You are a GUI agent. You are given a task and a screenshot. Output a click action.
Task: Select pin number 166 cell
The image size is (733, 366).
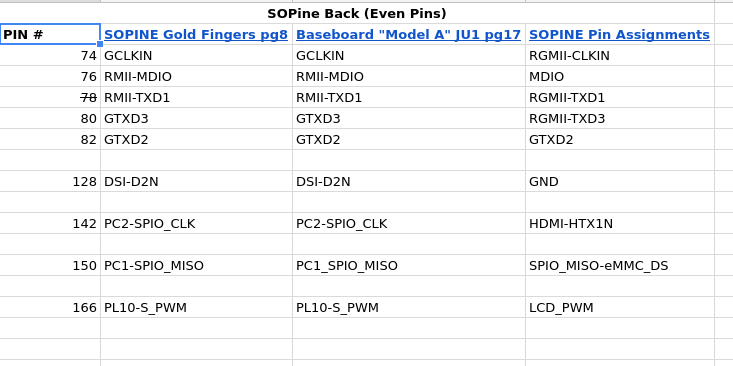coord(50,308)
